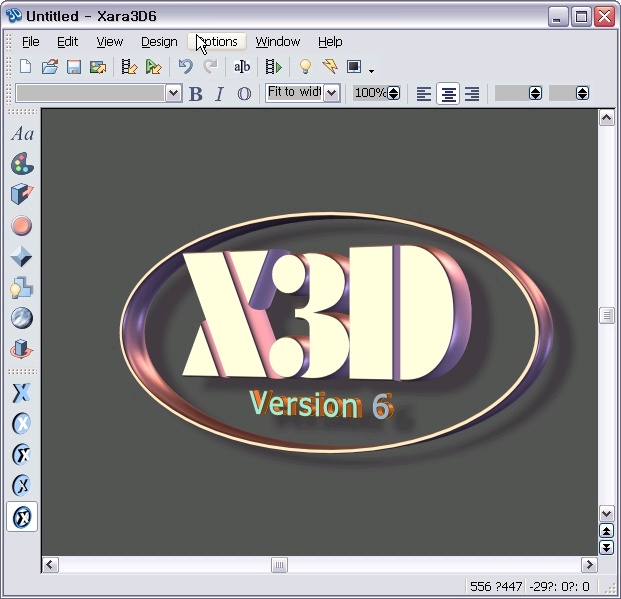Select the bottom highlighted X board style icon
The image size is (621, 599).
[x=22, y=517]
